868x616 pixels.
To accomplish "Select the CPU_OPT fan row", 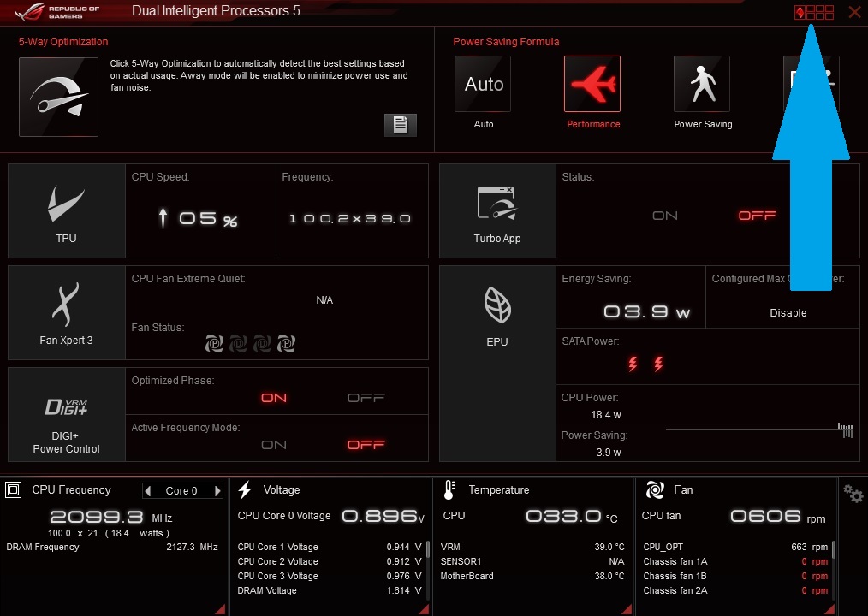I will tap(735, 548).
